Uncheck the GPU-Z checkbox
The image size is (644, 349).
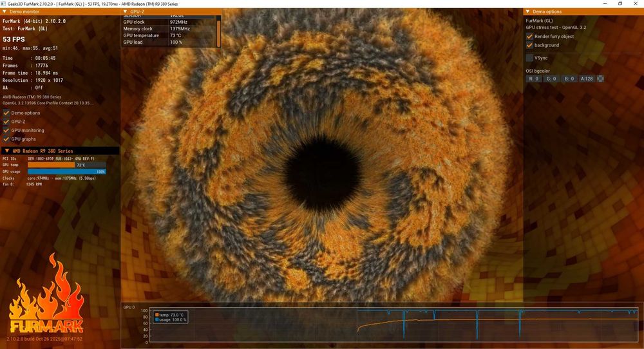click(x=6, y=122)
